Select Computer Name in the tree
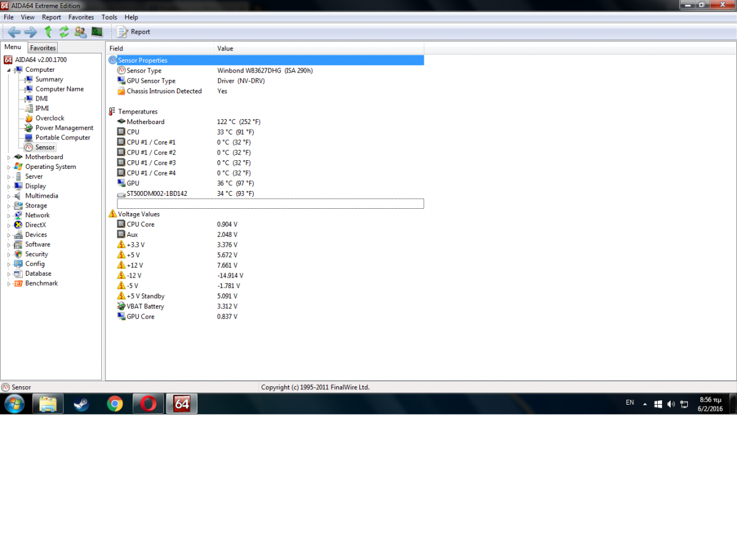This screenshot has height=560, width=737. (x=60, y=89)
